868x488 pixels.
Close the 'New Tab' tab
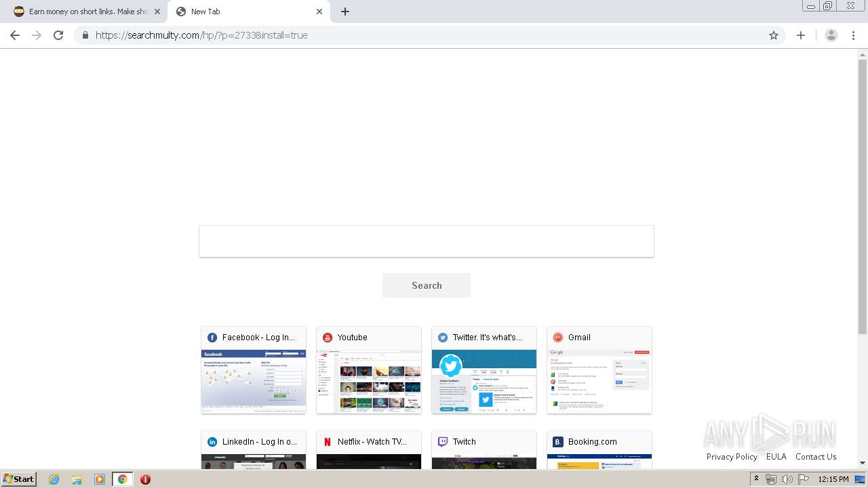319,12
